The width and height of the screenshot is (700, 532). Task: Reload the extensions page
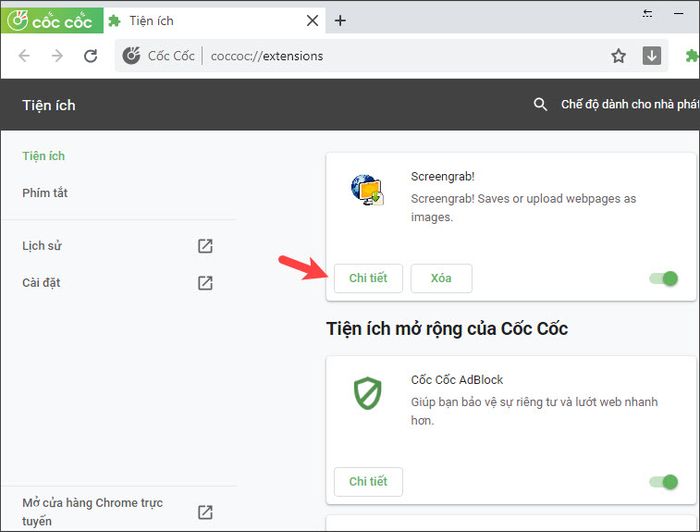(91, 56)
